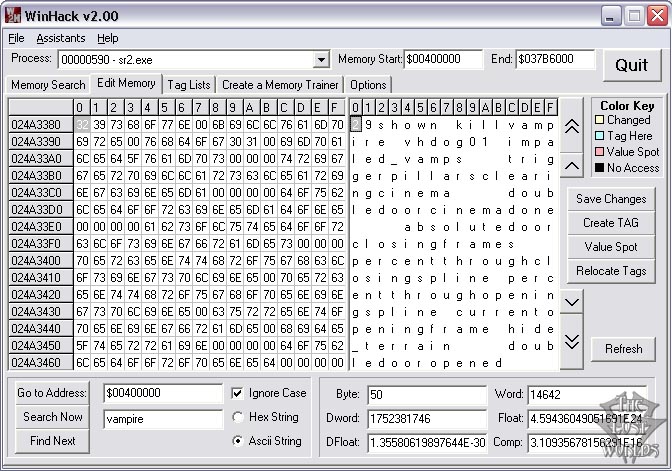This screenshot has width=672, height=471.
Task: Click the row address 024A3380
Action: pos(41,125)
